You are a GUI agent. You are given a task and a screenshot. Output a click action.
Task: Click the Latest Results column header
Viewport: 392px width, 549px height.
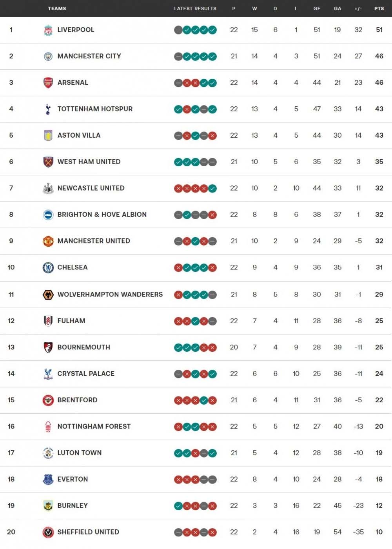pos(195,8)
